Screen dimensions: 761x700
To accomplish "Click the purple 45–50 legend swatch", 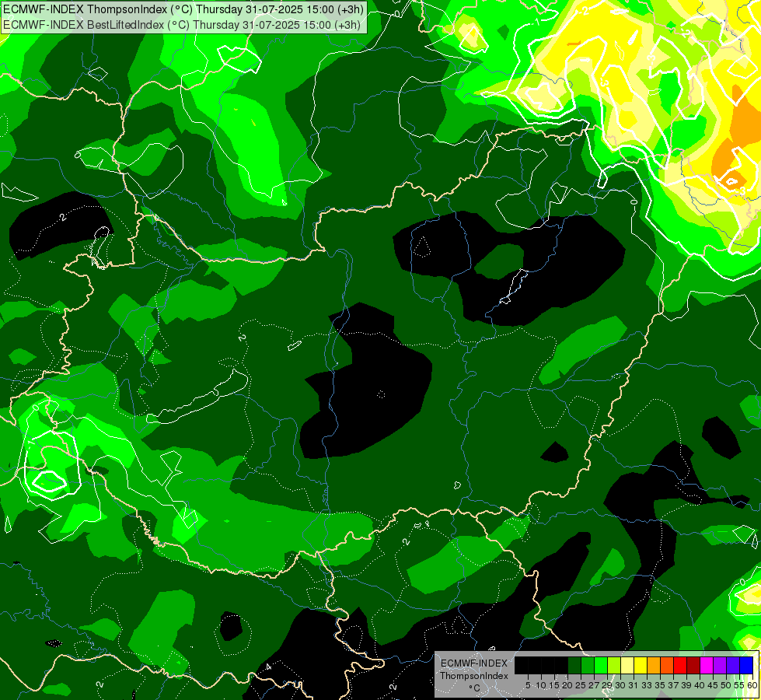I will (720, 665).
